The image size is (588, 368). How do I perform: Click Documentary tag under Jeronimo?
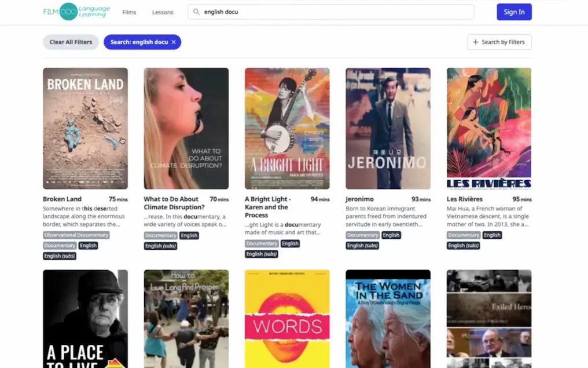362,235
